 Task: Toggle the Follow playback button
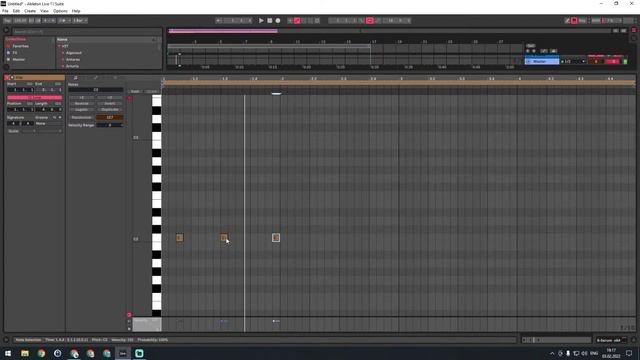(x=219, y=20)
